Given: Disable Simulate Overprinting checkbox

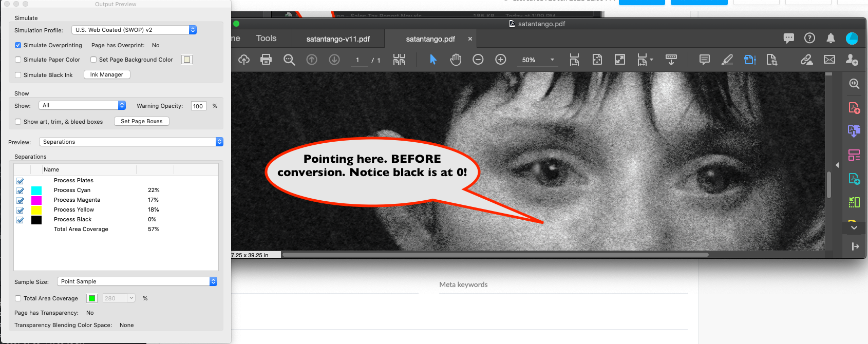Looking at the screenshot, I should point(18,45).
